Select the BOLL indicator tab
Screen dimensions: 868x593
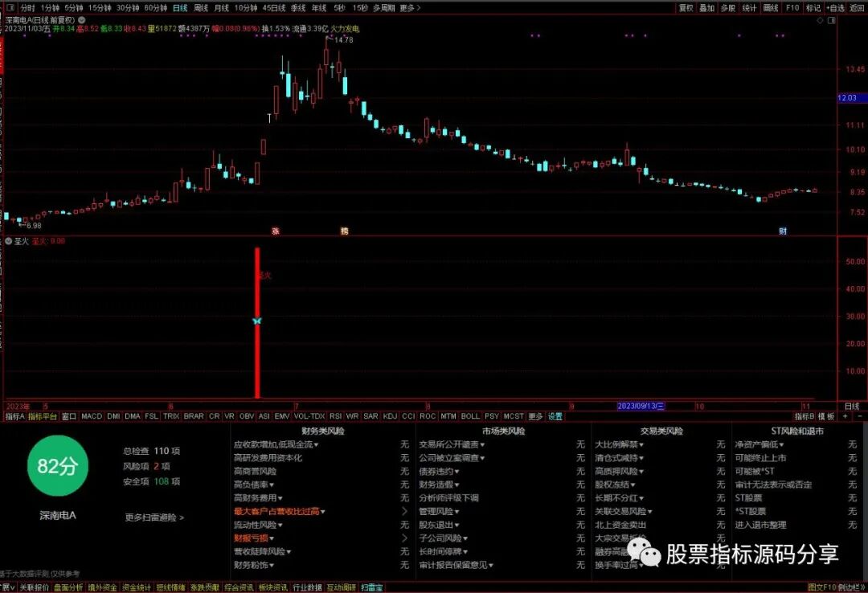[470, 415]
